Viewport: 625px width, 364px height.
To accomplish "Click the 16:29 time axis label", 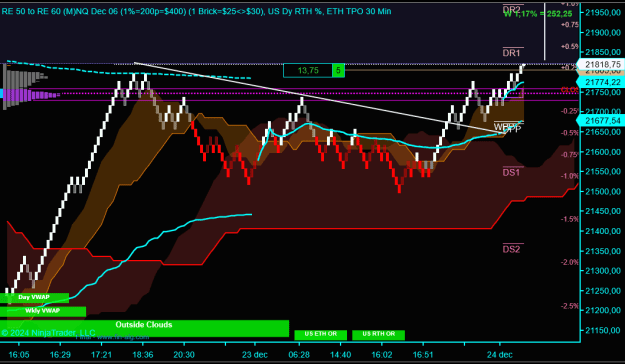I will 60,355.
